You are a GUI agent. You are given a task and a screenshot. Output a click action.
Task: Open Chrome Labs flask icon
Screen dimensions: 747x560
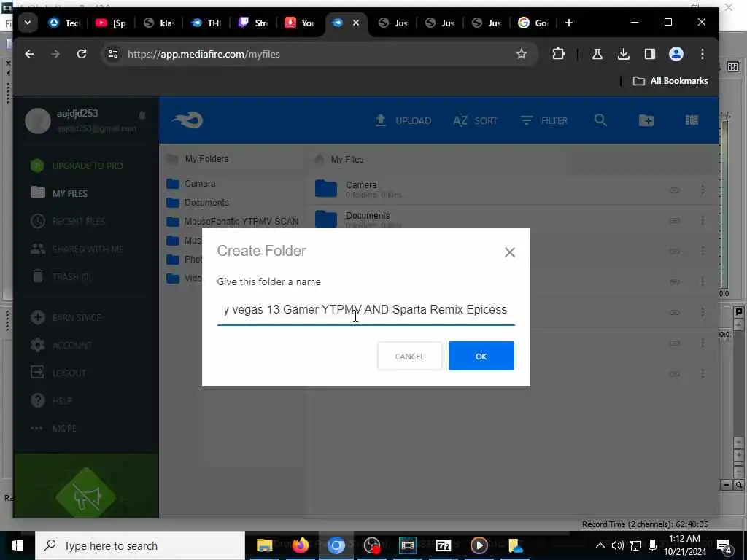point(597,54)
